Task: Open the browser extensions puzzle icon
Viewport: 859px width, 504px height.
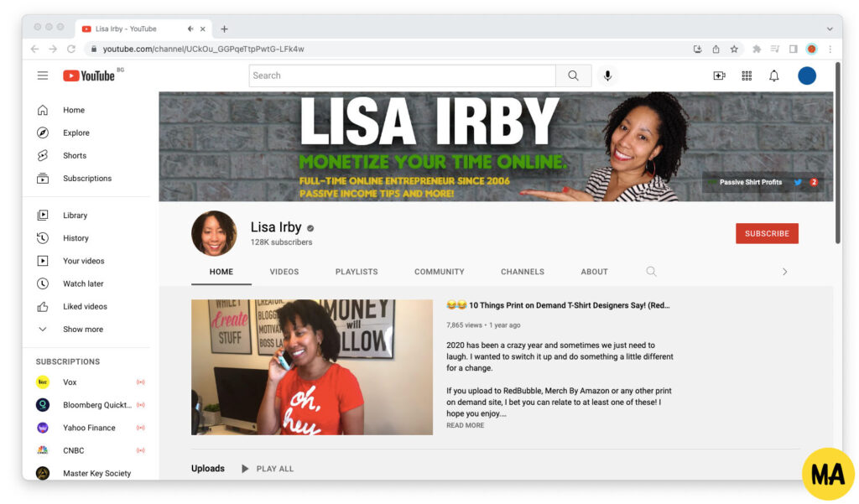Action: (x=757, y=49)
